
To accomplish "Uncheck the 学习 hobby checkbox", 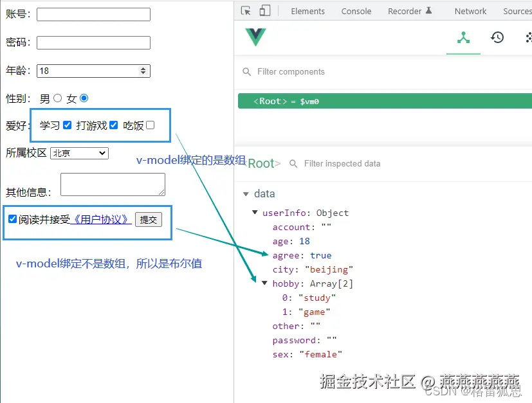I will coord(67,125).
